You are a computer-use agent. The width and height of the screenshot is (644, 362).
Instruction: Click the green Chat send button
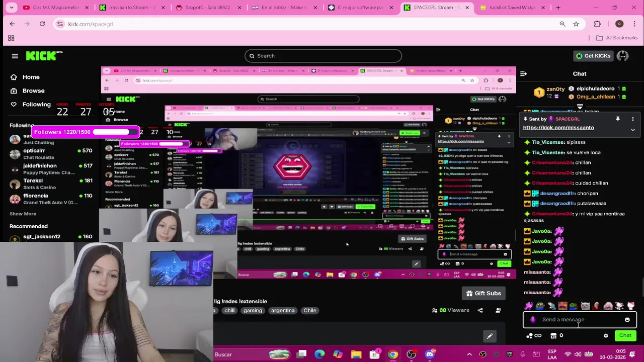point(625,336)
